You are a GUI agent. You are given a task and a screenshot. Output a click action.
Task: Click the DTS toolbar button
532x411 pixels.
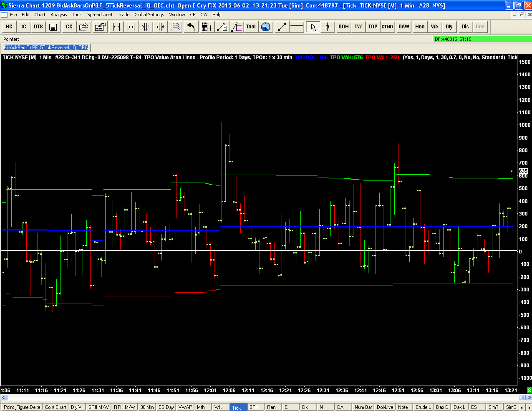[x=38, y=27]
